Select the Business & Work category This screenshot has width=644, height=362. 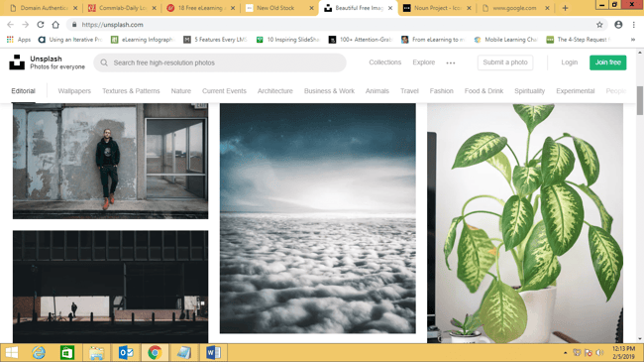click(x=329, y=91)
